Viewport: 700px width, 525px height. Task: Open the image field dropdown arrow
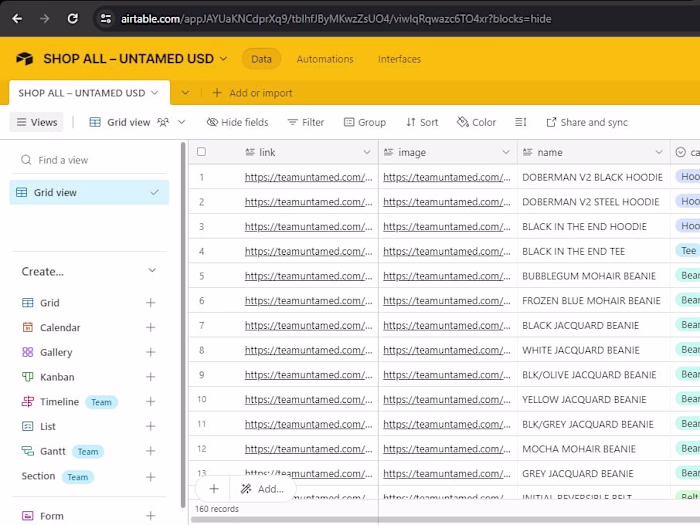pos(505,152)
